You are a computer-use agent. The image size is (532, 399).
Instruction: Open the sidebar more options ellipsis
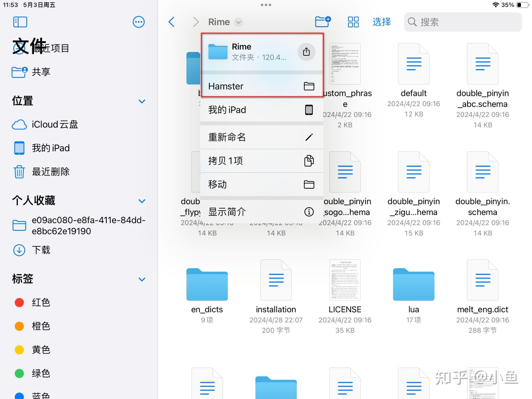click(x=139, y=22)
